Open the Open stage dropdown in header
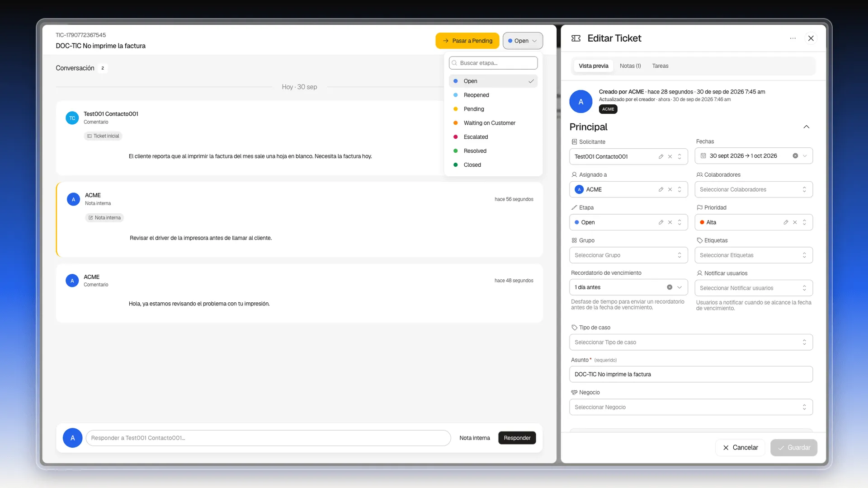 [523, 41]
